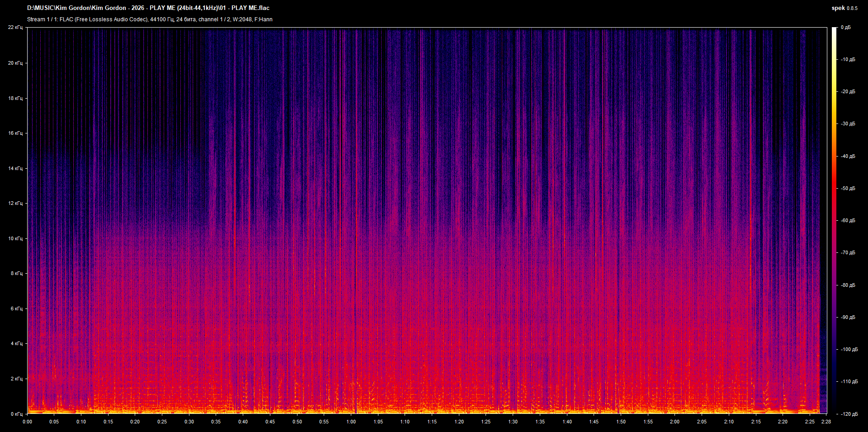Select the 0:00 time marker

pyautogui.click(x=28, y=421)
